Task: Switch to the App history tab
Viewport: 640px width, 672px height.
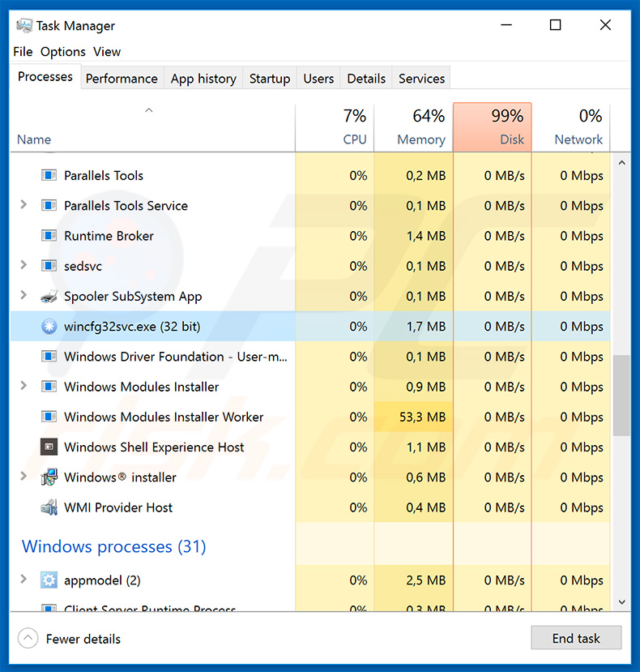Action: (x=203, y=79)
